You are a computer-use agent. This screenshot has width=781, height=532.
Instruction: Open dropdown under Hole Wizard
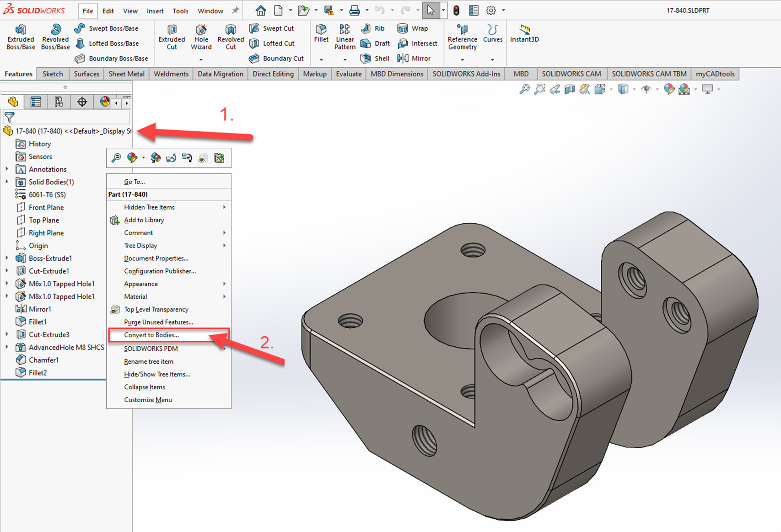(x=201, y=59)
